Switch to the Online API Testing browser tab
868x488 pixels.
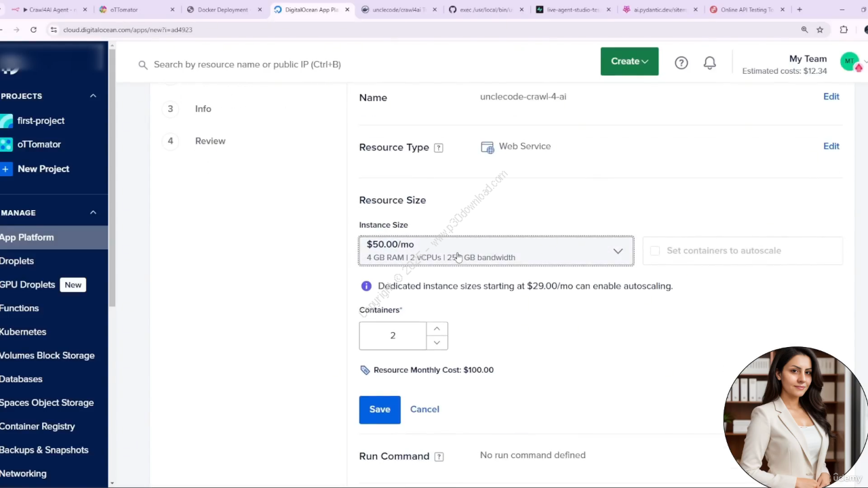click(x=746, y=9)
